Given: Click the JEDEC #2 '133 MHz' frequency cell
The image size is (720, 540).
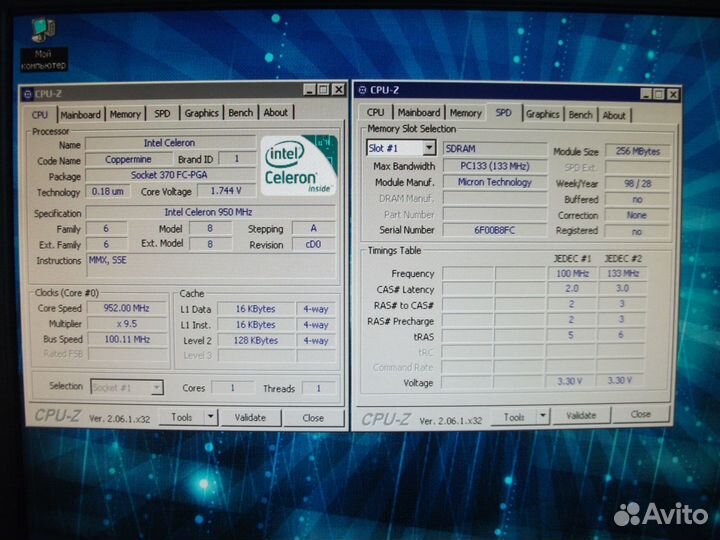Looking at the screenshot, I should pyautogui.click(x=622, y=274).
